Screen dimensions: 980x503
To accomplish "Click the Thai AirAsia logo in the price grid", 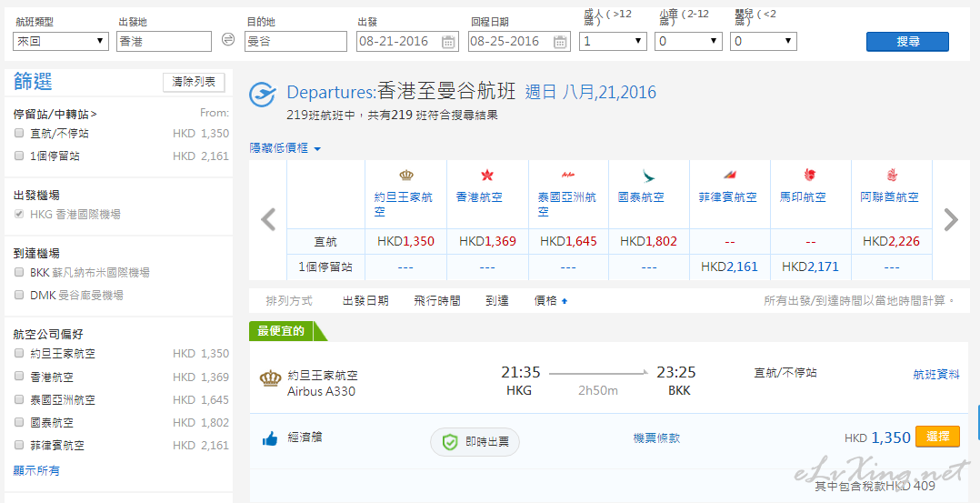I will tap(568, 175).
